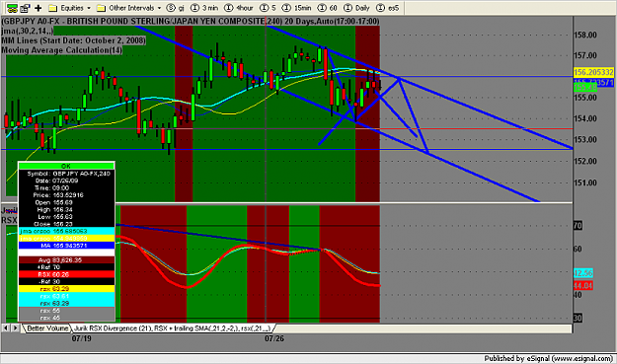Switch to the 15min interval
Image resolution: width=617 pixels, height=364 pixels.
click(x=297, y=8)
